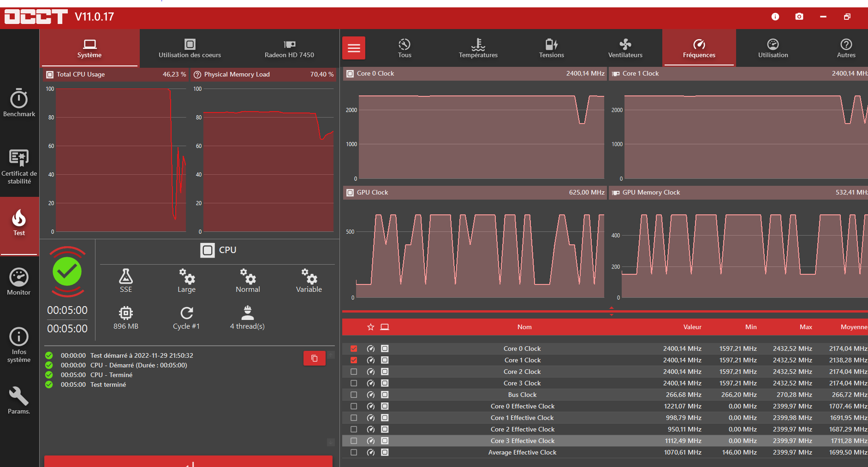
Task: Select the Large data set option
Action: click(x=187, y=280)
